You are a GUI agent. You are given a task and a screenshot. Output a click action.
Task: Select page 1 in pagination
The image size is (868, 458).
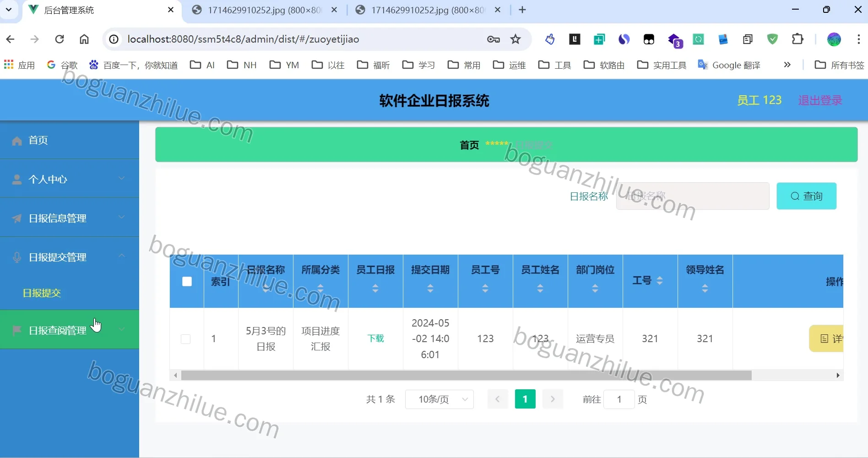525,399
